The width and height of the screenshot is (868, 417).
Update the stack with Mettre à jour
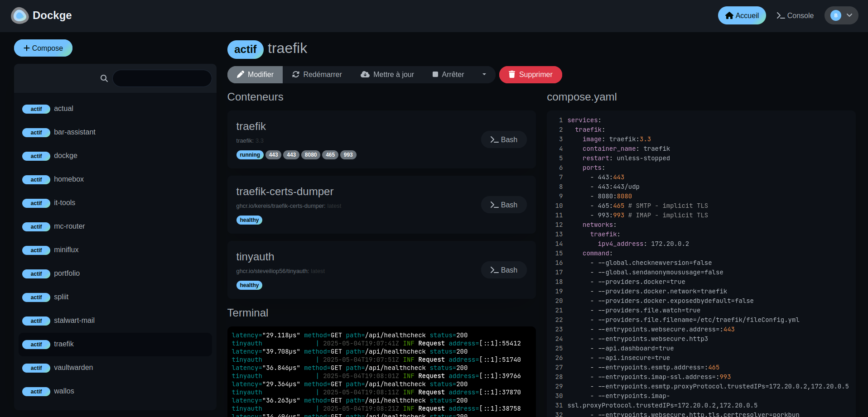(387, 75)
